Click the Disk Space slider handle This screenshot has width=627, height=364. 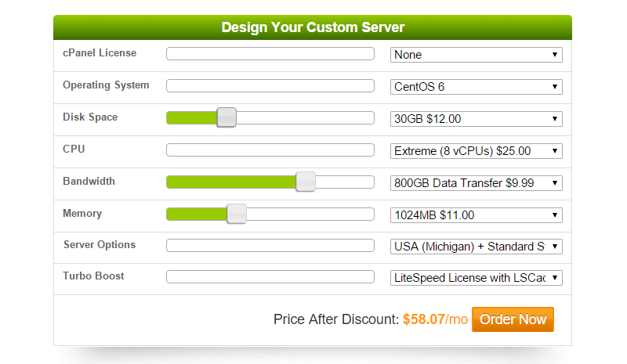click(226, 117)
